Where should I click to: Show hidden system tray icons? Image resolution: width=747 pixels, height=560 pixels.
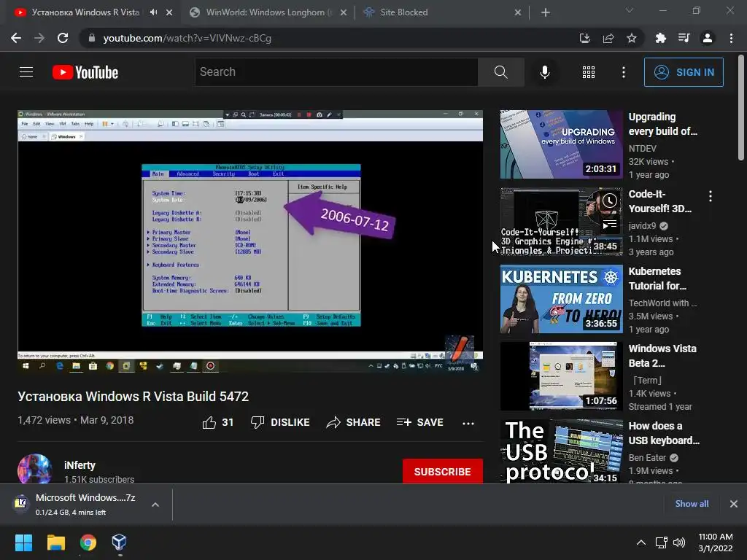(641, 542)
